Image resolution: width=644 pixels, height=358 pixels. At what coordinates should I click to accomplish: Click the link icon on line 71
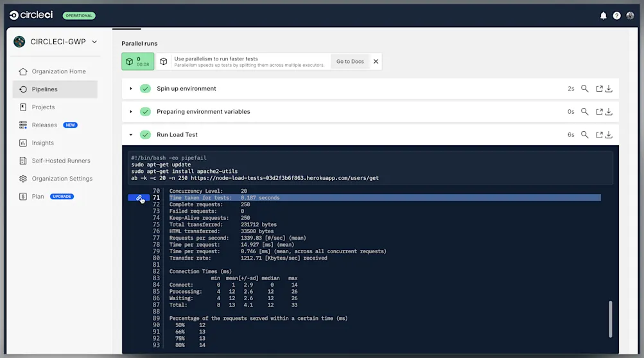pos(139,198)
